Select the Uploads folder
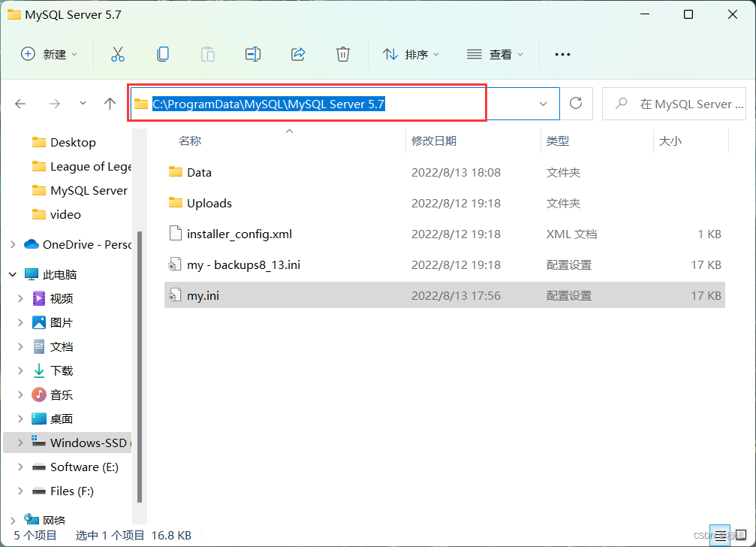 pyautogui.click(x=444, y=203)
